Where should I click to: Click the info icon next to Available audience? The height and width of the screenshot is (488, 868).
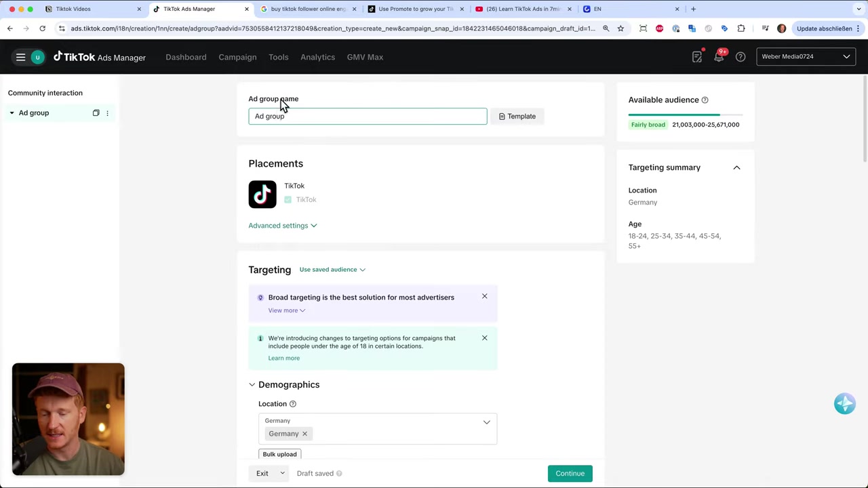[x=705, y=100]
